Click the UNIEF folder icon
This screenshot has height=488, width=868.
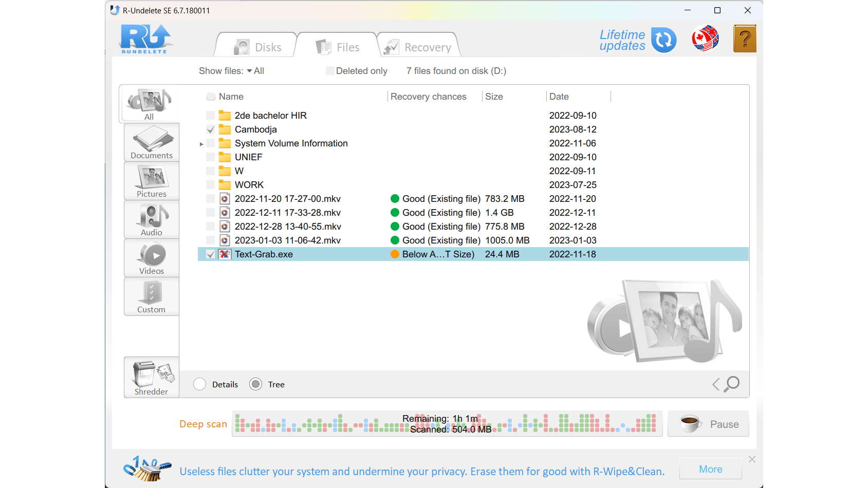tap(225, 157)
